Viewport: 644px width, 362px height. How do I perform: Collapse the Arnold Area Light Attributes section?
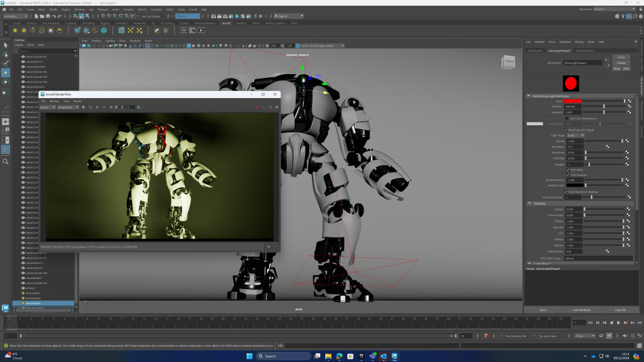(528, 96)
